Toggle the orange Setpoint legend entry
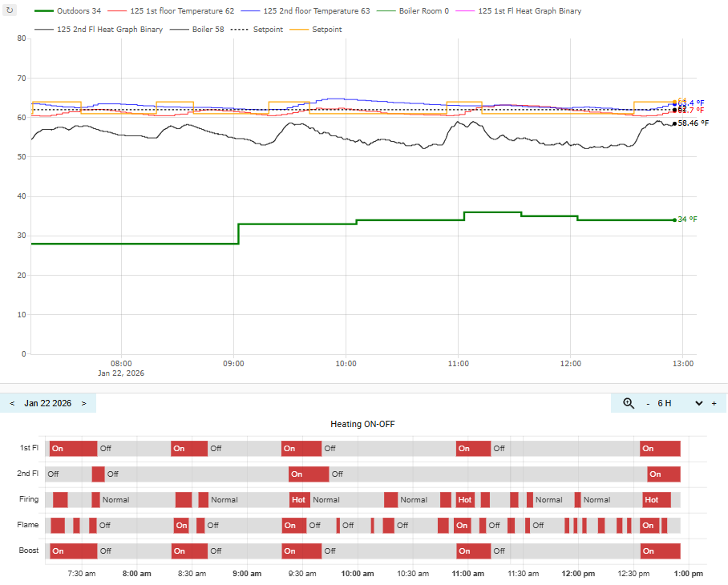Viewport: 728px width, 585px height. (316, 29)
